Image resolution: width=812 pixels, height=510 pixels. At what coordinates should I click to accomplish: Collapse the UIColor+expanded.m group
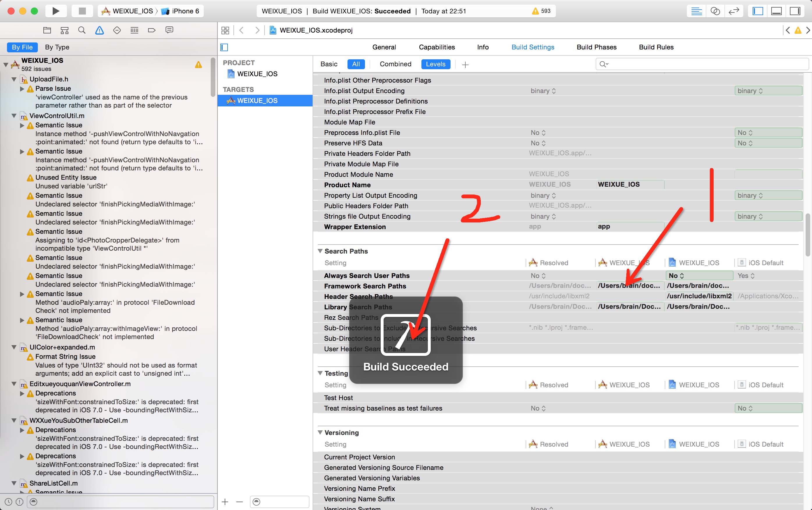pyautogui.click(x=14, y=347)
